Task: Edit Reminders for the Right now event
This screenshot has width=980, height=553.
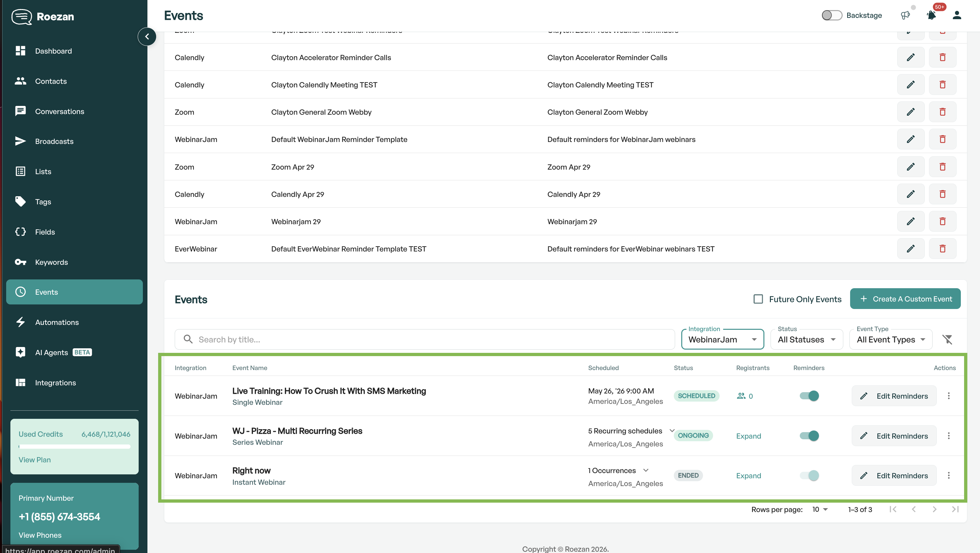Action: pyautogui.click(x=894, y=475)
